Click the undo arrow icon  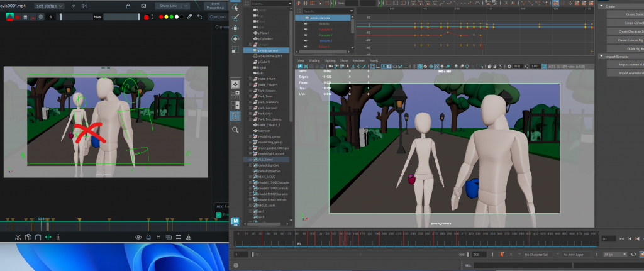(201, 17)
